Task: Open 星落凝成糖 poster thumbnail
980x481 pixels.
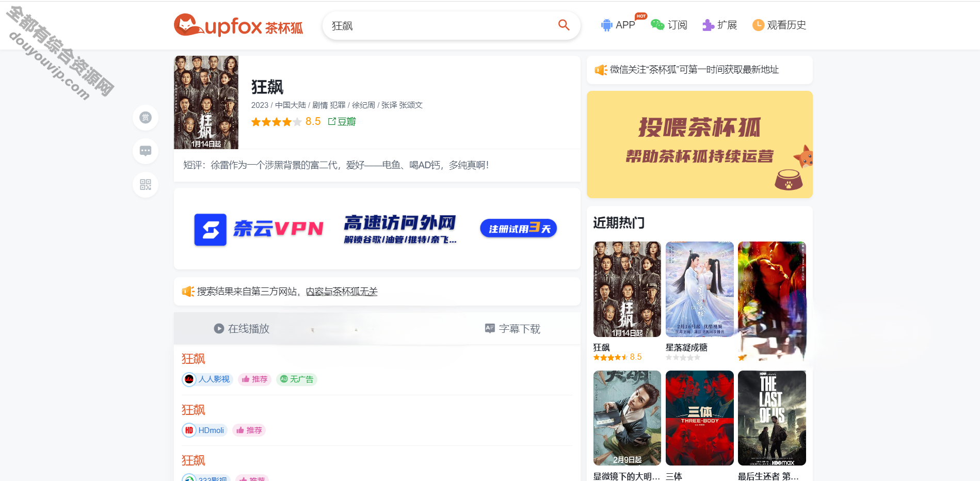Action: [x=699, y=289]
